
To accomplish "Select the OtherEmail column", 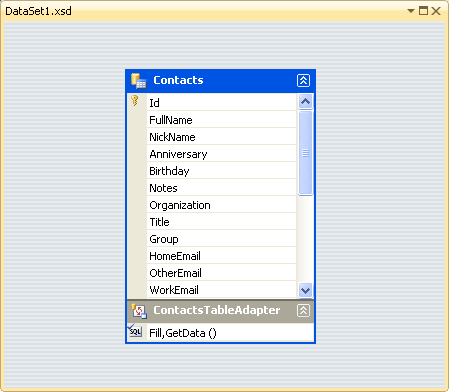I will click(x=221, y=272).
